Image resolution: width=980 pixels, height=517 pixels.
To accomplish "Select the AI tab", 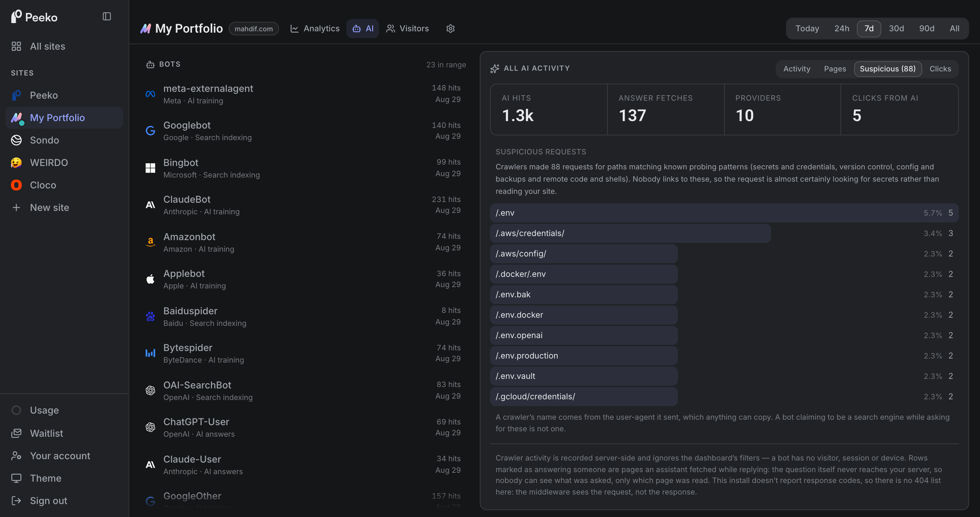I will pyautogui.click(x=362, y=29).
